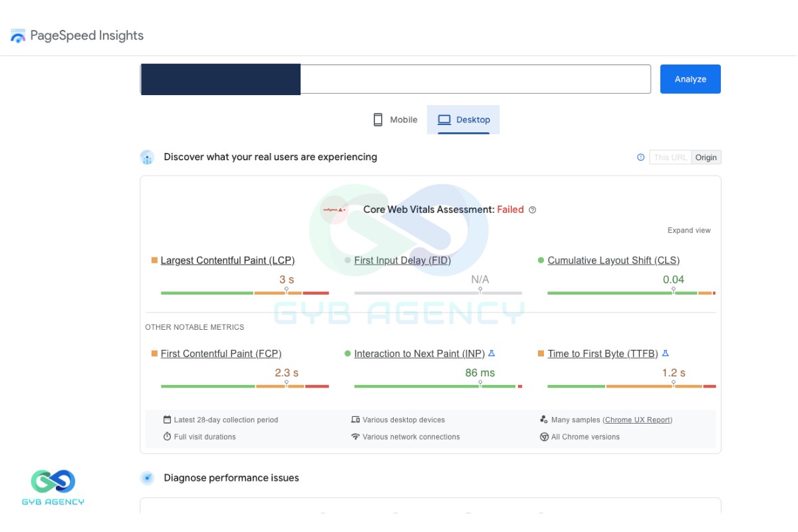Viewport: 798px width, 532px height.
Task: Click the orange square TTFB status icon
Action: pyautogui.click(x=541, y=354)
